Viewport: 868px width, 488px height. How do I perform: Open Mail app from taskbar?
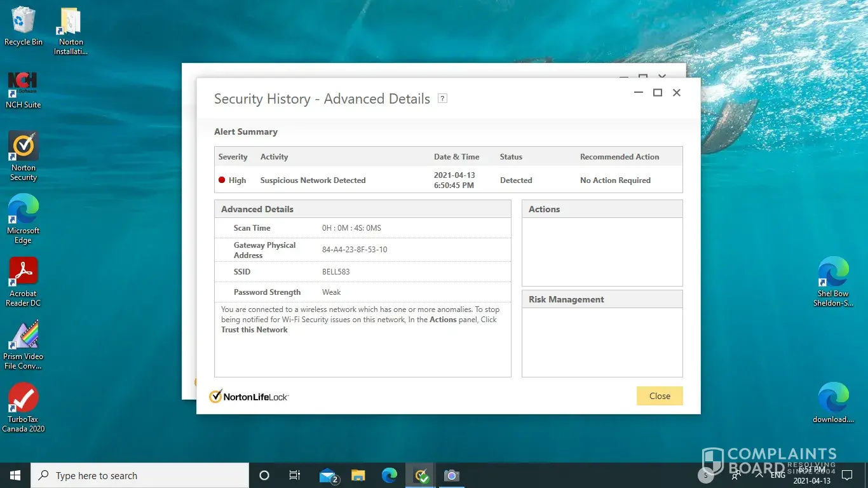point(328,475)
